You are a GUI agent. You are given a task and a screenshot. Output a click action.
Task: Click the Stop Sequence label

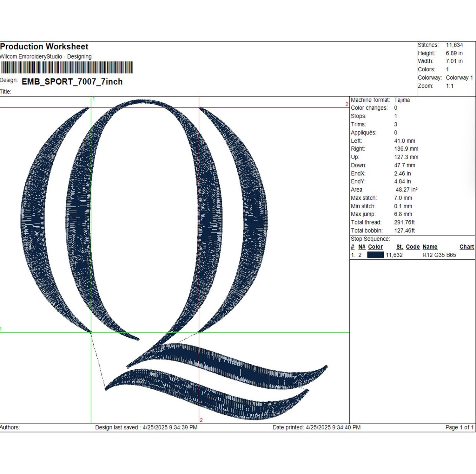[370, 239]
